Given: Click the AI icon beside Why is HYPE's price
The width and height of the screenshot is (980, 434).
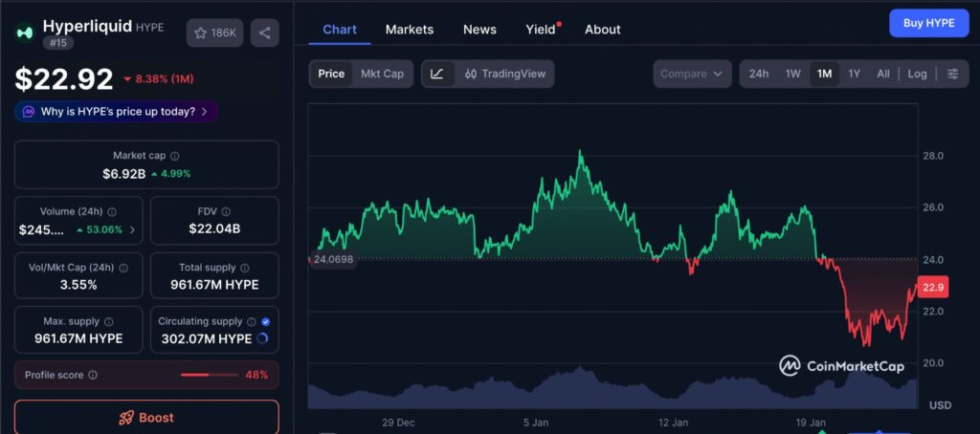Looking at the screenshot, I should point(29,112).
